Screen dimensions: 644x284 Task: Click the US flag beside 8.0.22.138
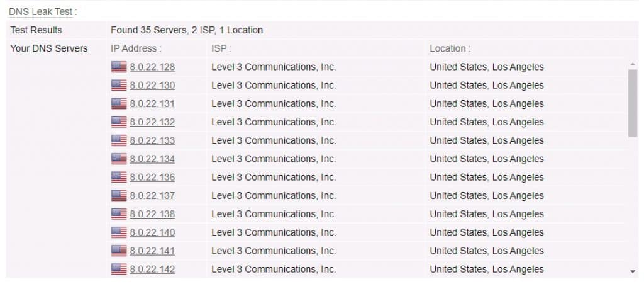(x=119, y=214)
